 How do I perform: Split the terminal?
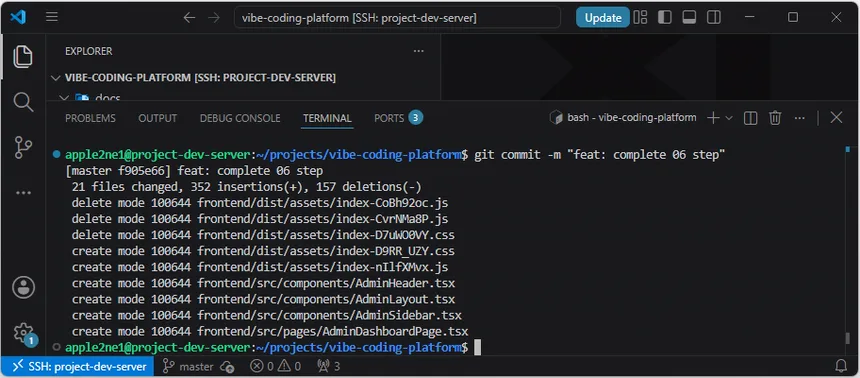(x=750, y=117)
